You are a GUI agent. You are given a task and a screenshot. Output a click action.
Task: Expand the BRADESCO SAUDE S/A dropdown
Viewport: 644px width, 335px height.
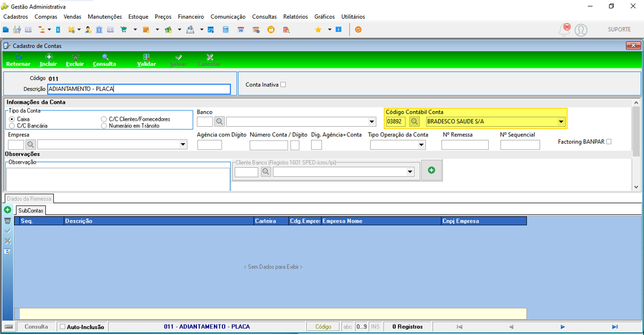561,121
